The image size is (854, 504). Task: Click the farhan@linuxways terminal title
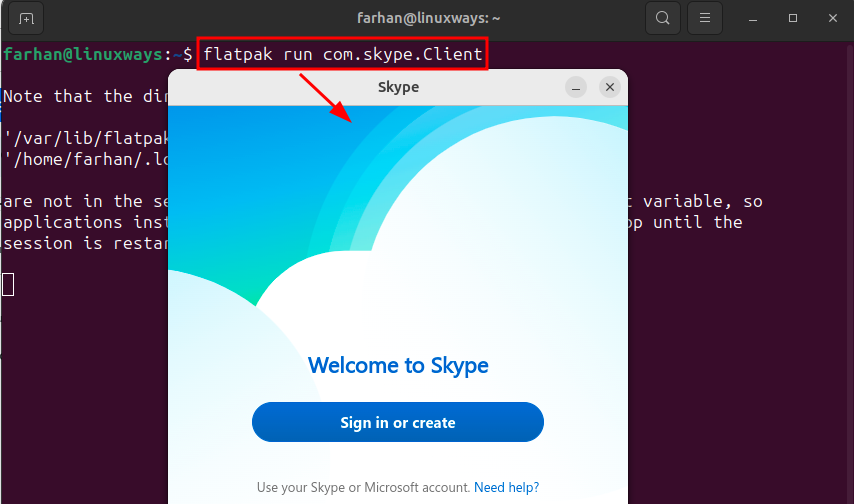(429, 19)
